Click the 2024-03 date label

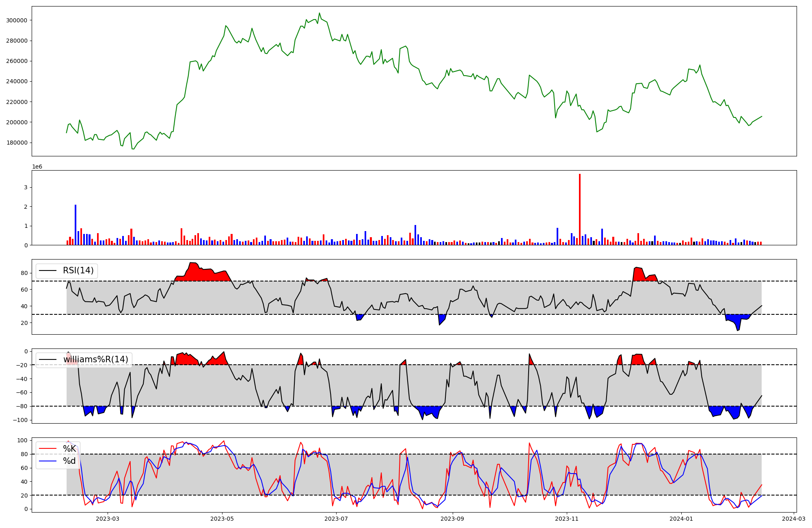point(793,519)
